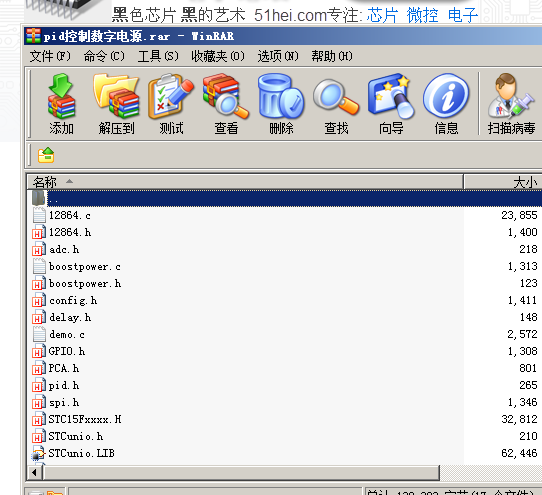The width and height of the screenshot is (542, 495).
Task: Click the config.h file icon
Action: (39, 300)
